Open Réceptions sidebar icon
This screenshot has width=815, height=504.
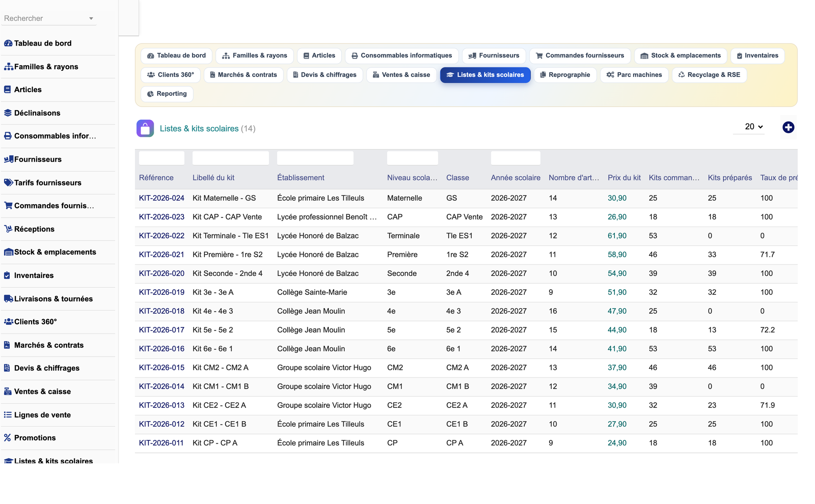pos(8,229)
